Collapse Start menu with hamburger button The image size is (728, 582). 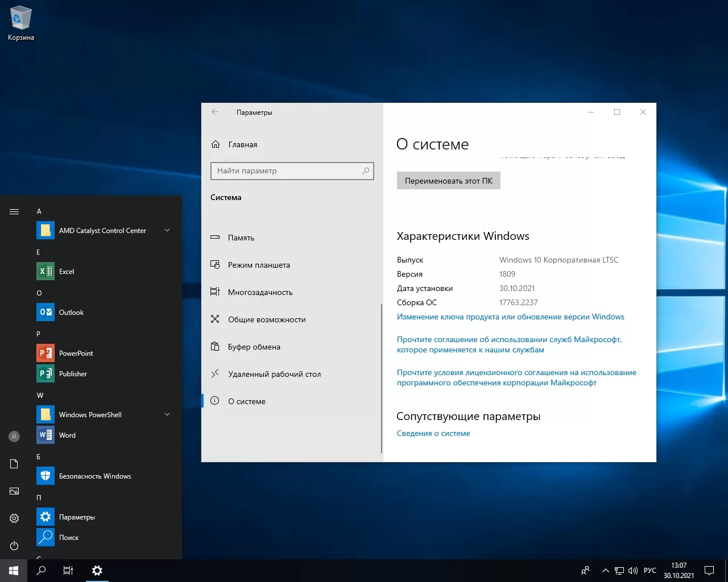(x=14, y=211)
